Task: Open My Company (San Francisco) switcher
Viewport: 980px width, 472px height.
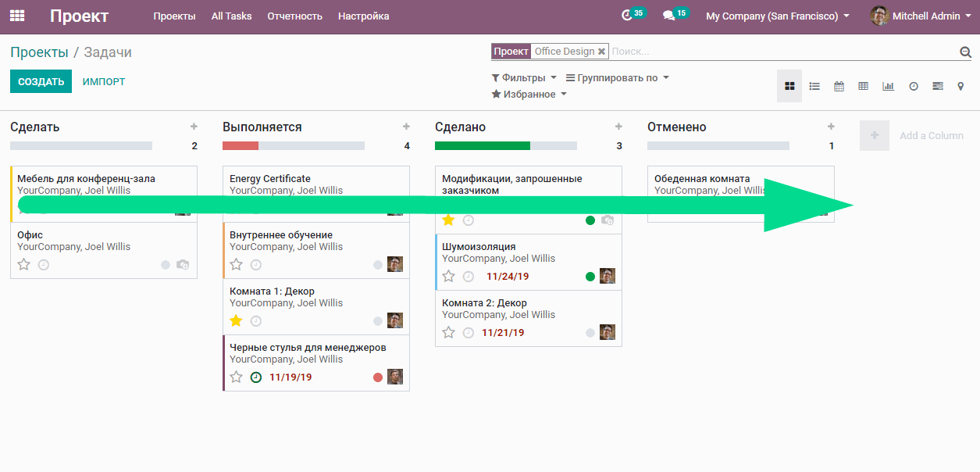Action: click(777, 16)
